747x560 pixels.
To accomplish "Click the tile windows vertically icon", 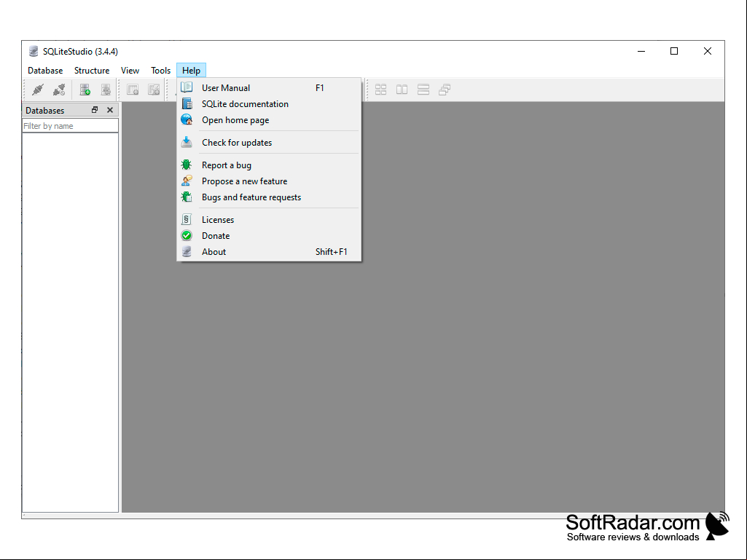I will pos(423,90).
